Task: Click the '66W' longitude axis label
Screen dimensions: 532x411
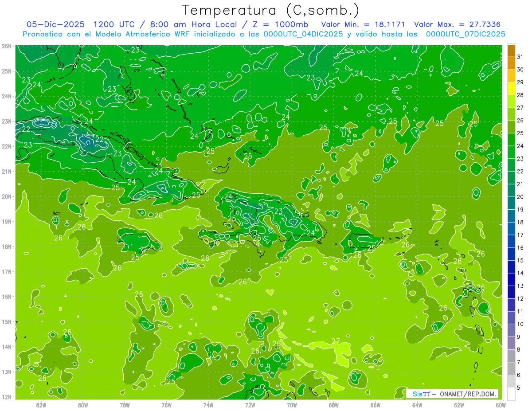Action: pos(375,404)
